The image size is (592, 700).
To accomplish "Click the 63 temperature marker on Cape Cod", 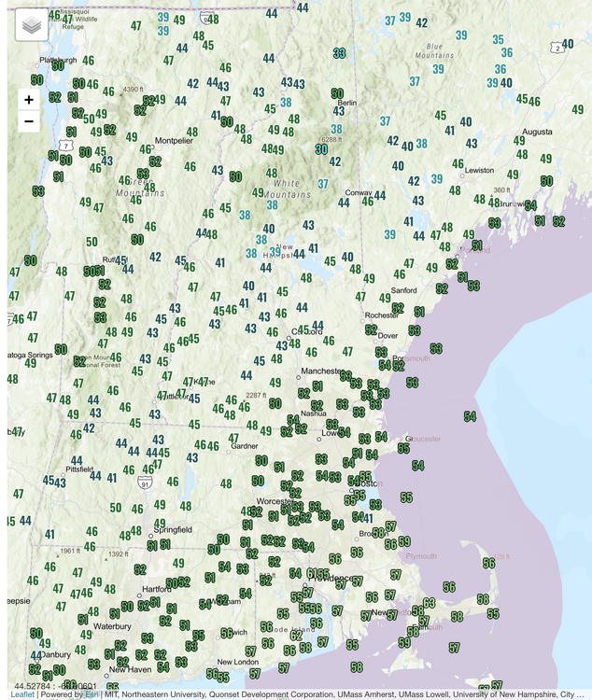I will coord(429,604).
